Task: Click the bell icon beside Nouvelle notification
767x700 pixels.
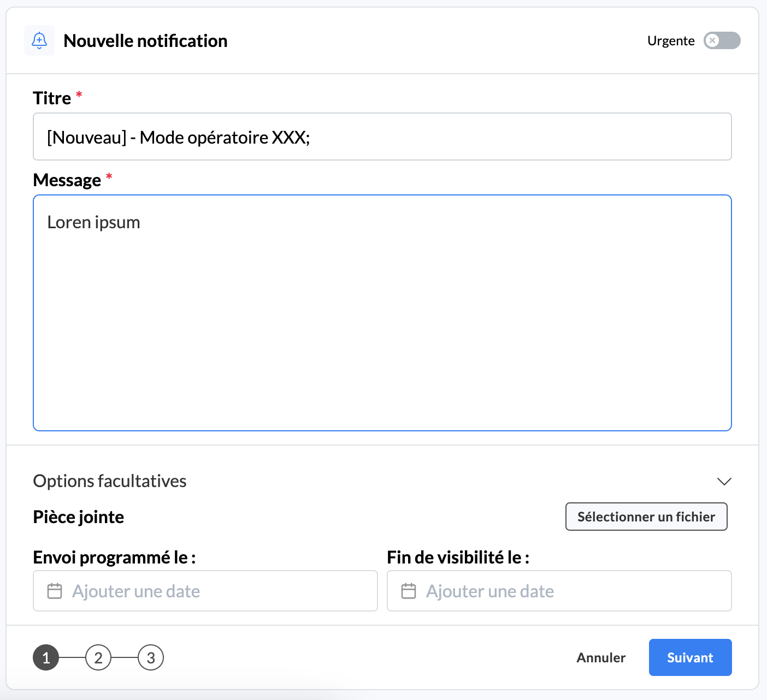Action: [39, 40]
